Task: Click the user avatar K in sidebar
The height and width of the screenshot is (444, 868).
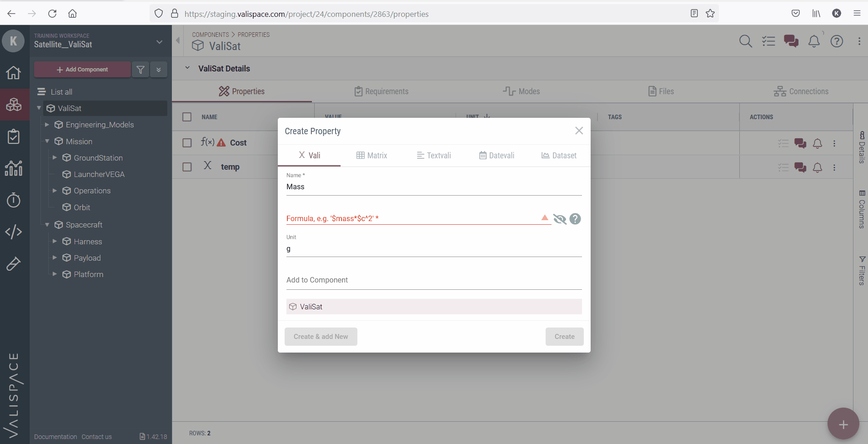Action: 13,41
